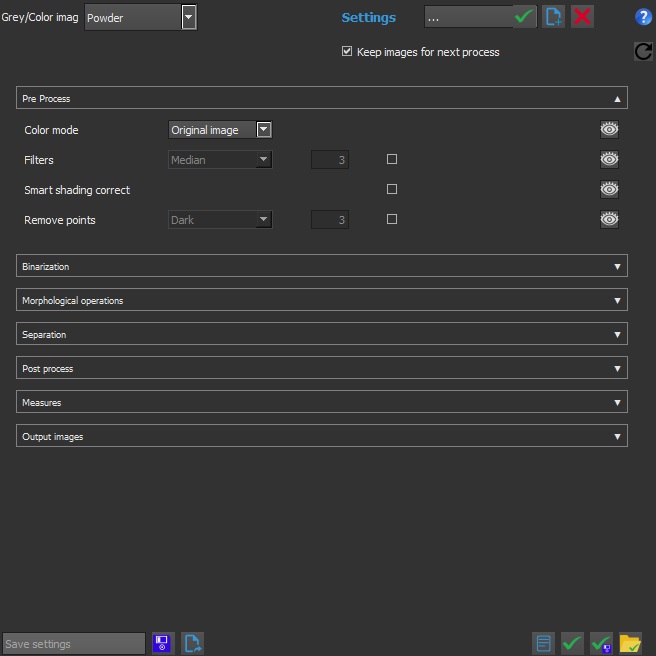This screenshot has height=656, width=656.
Task: Expand the Binarization section
Action: click(x=322, y=266)
